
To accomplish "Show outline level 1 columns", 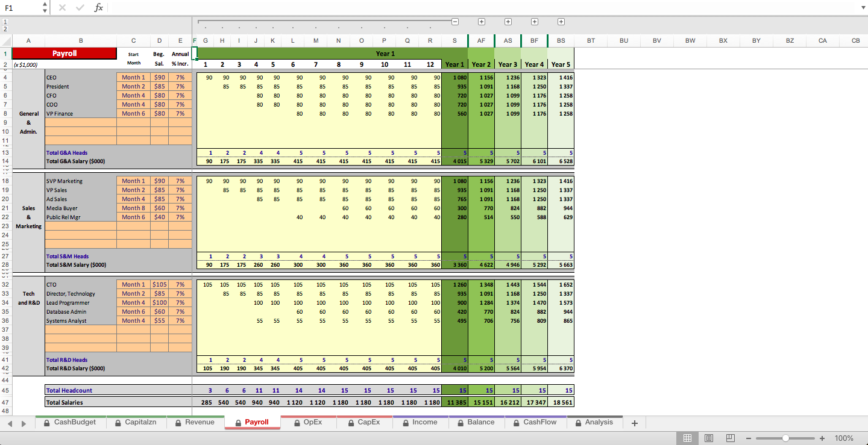I will pos(5,22).
